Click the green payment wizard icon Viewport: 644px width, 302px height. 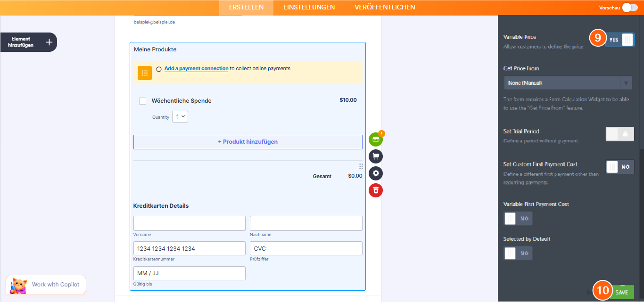[x=376, y=139]
